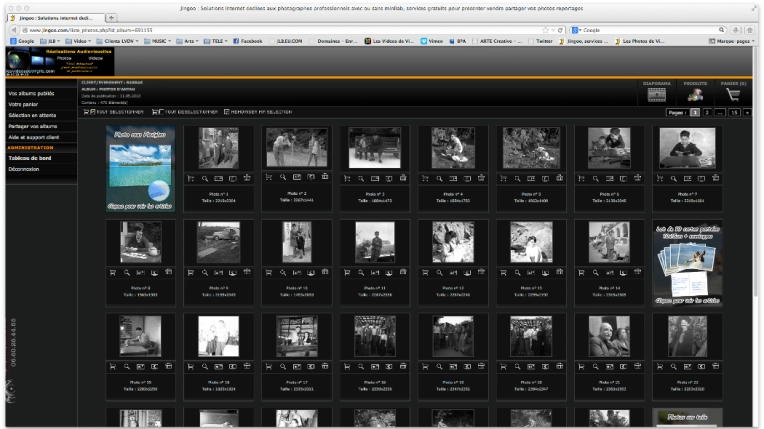Viewport: 764px width, 429px height.
Task: Click magnifier icon under Photo n° 18
Action: click(361, 367)
